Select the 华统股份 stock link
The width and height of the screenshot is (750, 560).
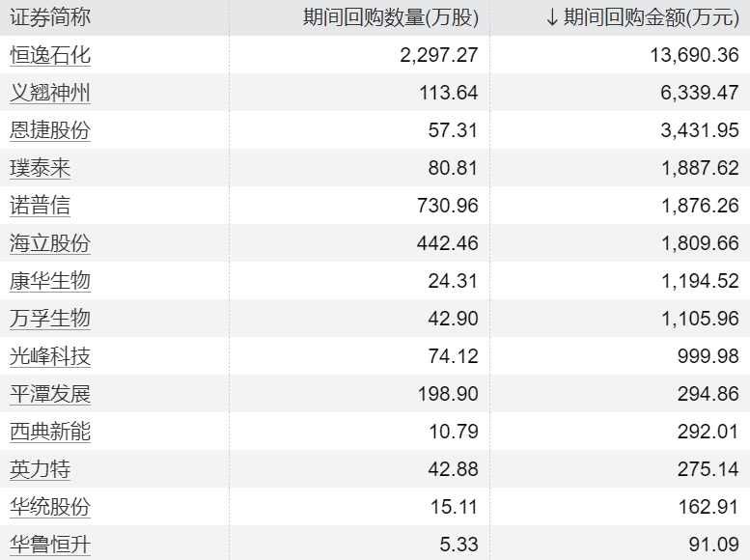(x=50, y=507)
